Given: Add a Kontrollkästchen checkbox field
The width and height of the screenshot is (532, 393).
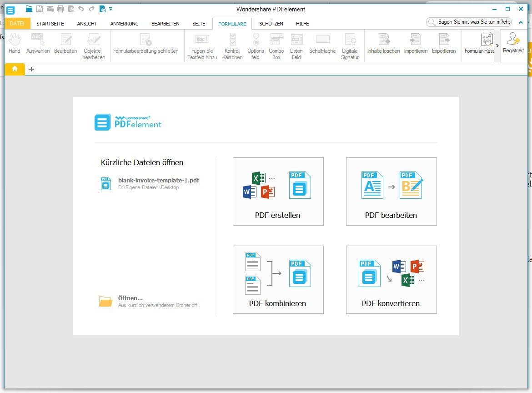Looking at the screenshot, I should tap(232, 46).
